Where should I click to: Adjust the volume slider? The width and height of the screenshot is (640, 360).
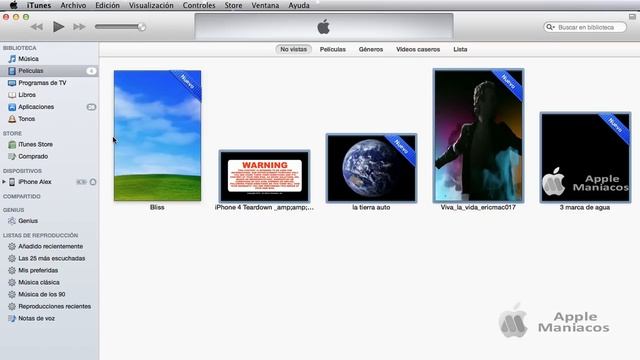120,27
